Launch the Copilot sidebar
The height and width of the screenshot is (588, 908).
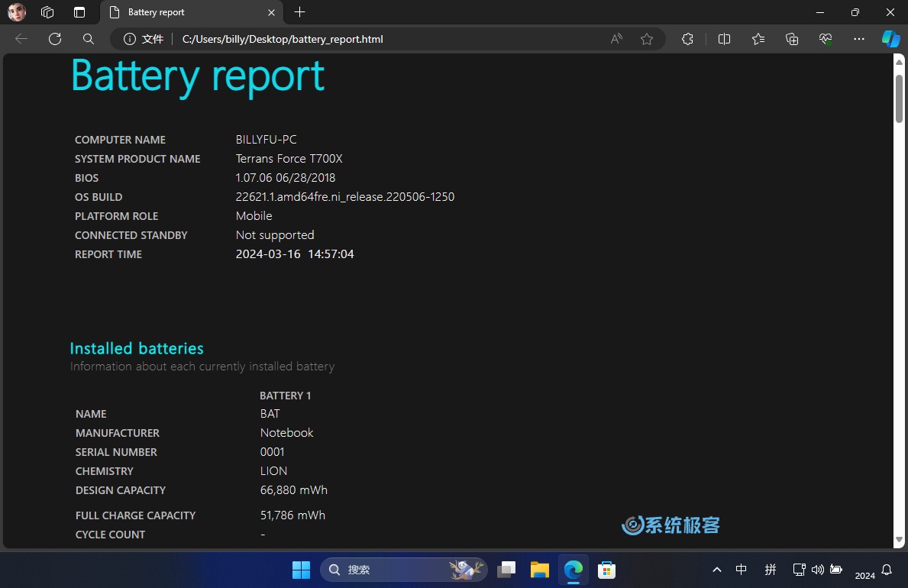point(890,39)
